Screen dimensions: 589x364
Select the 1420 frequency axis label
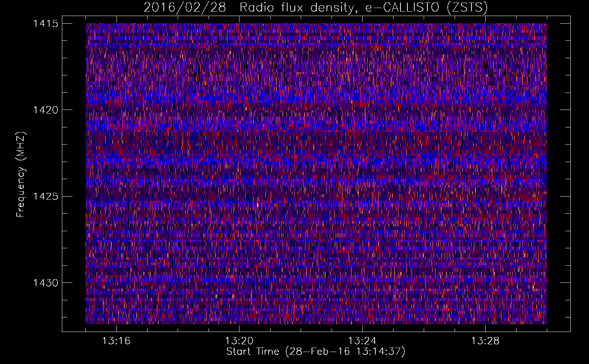46,110
